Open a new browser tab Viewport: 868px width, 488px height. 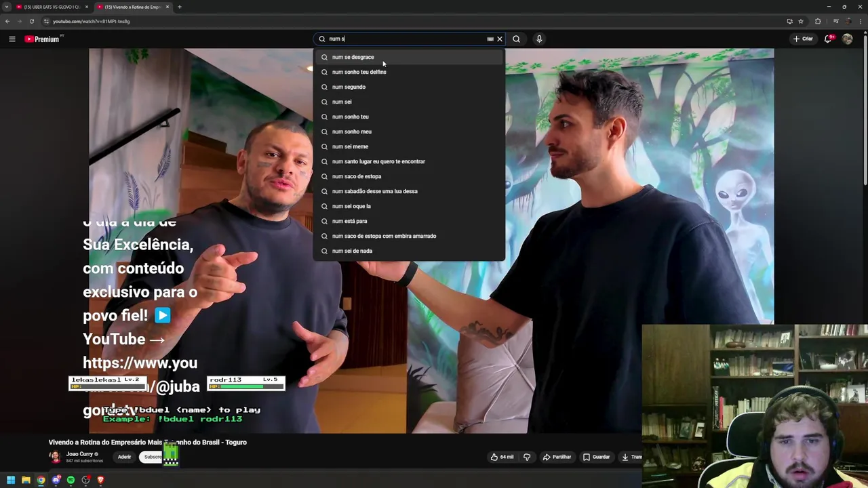(x=180, y=7)
